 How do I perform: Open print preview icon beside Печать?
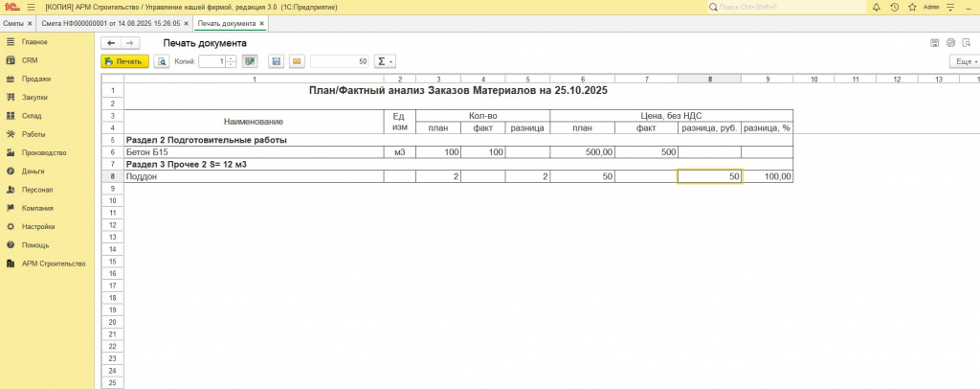162,61
